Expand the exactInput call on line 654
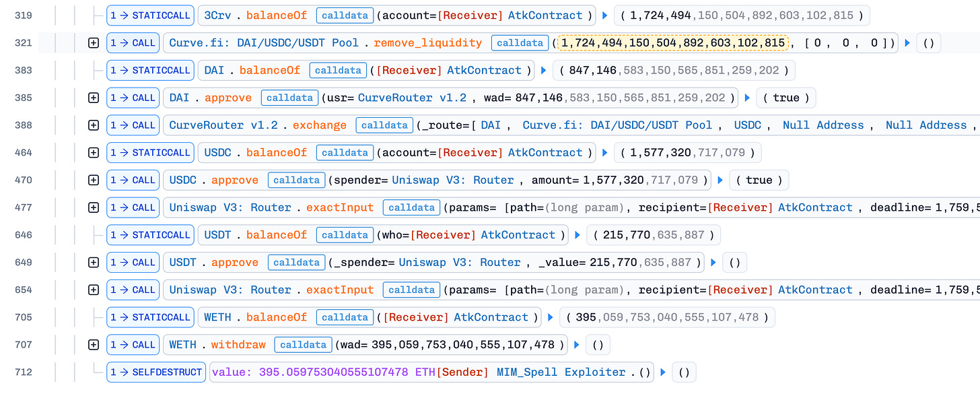This screenshot has height=394, width=980. pyautogui.click(x=94, y=290)
